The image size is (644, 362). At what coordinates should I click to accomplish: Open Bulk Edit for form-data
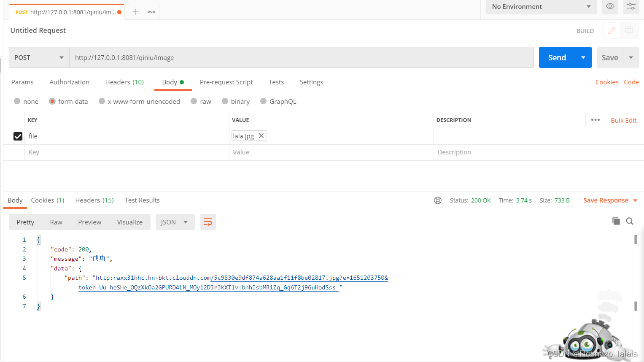(623, 120)
